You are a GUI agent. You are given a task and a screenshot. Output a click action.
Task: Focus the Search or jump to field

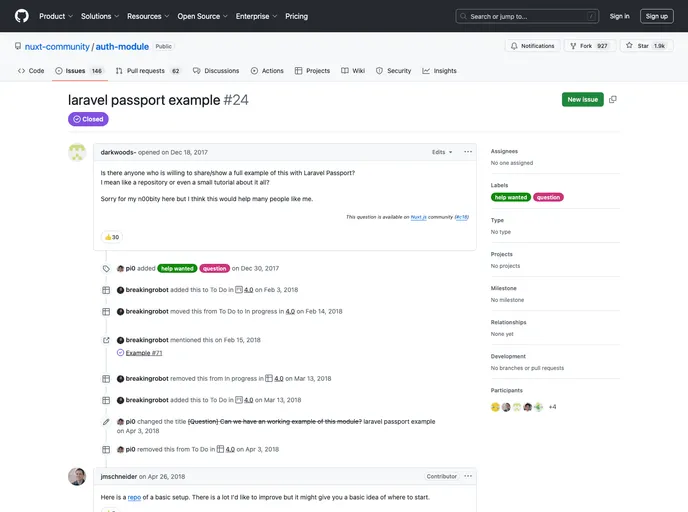click(527, 16)
